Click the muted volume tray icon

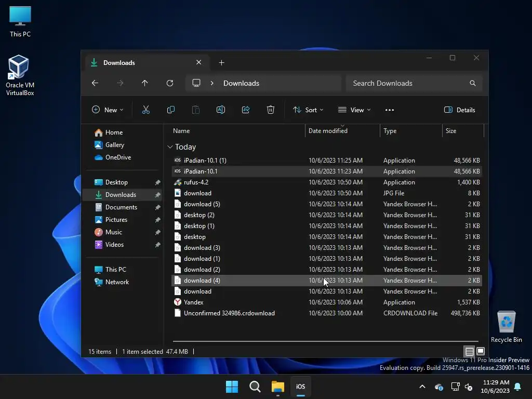[469, 387]
